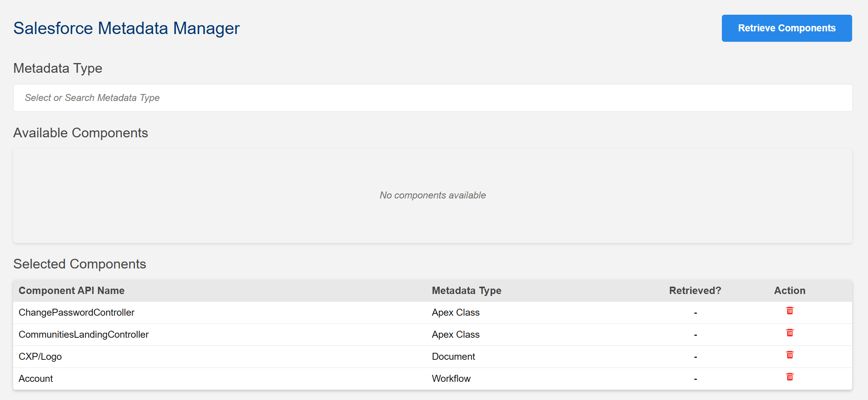Click the Account component name
The width and height of the screenshot is (868, 400).
(x=36, y=379)
